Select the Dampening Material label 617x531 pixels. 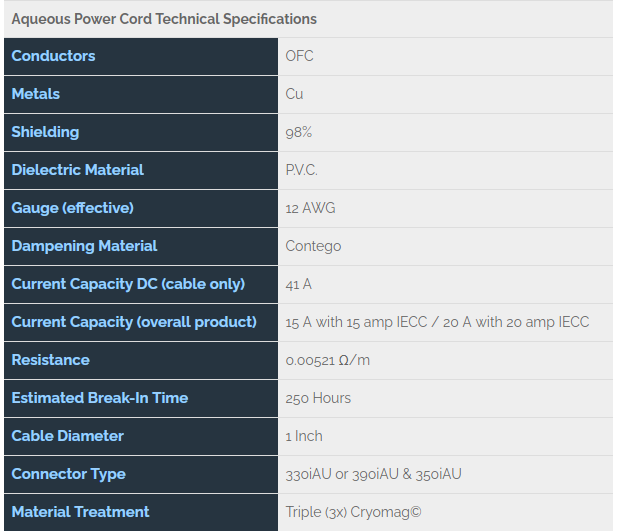tap(84, 246)
